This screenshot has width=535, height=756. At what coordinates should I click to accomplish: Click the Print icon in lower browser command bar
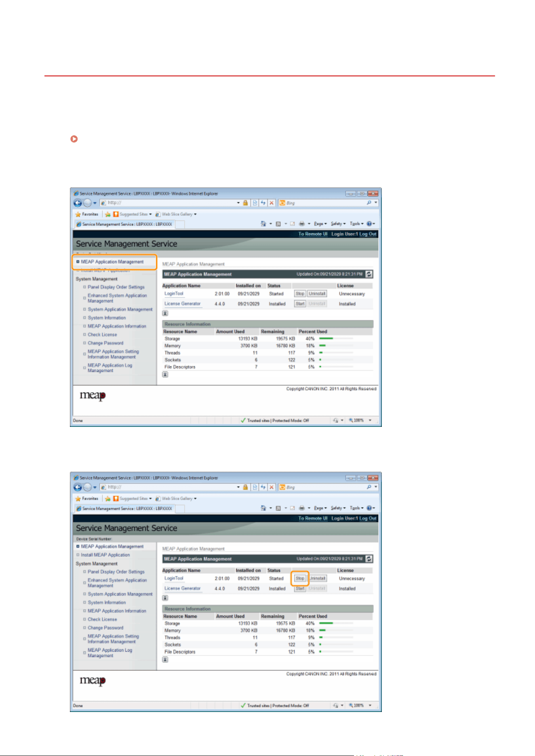pyautogui.click(x=301, y=508)
